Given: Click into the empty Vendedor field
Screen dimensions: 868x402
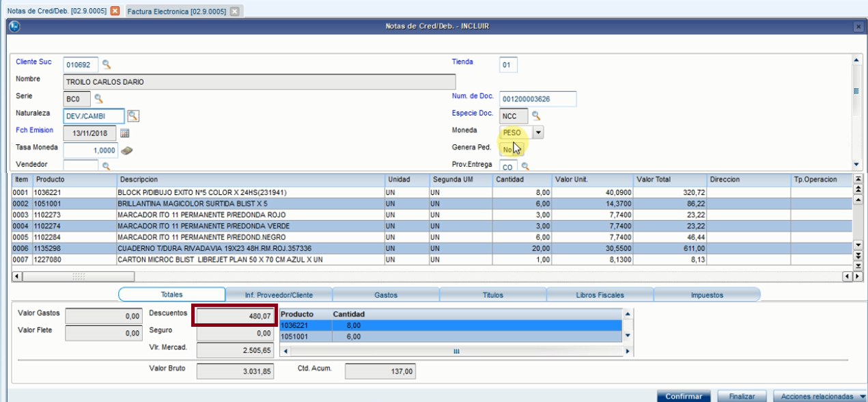Looking at the screenshot, I should tap(81, 165).
